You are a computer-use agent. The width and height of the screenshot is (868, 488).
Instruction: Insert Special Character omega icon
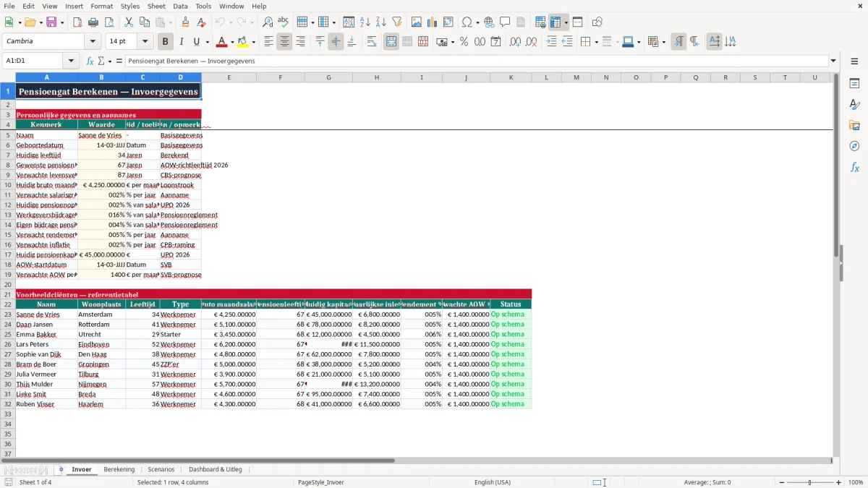(x=467, y=22)
